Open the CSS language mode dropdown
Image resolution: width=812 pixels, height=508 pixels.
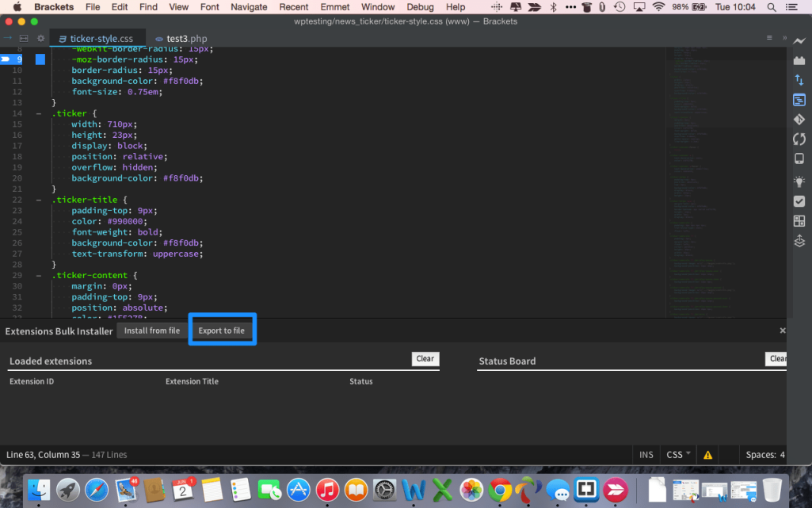[677, 454]
